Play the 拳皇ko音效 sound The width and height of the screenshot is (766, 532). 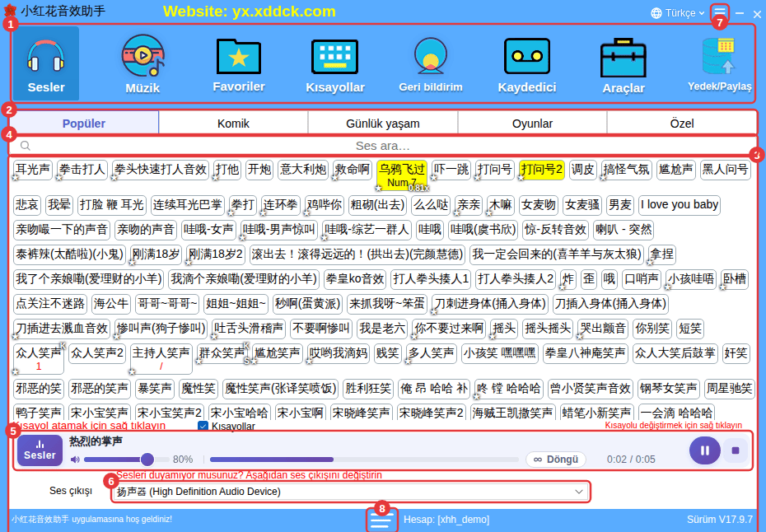(355, 279)
